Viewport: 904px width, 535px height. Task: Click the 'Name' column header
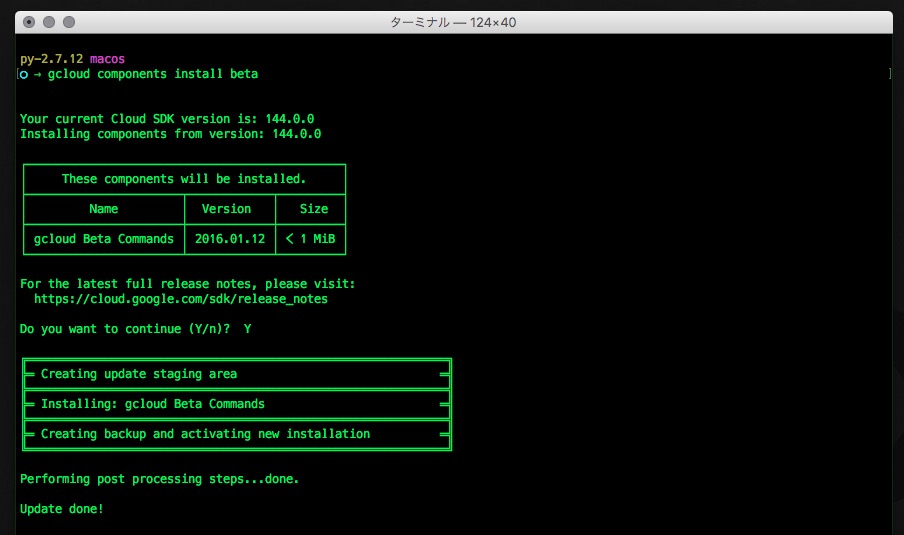click(x=104, y=209)
